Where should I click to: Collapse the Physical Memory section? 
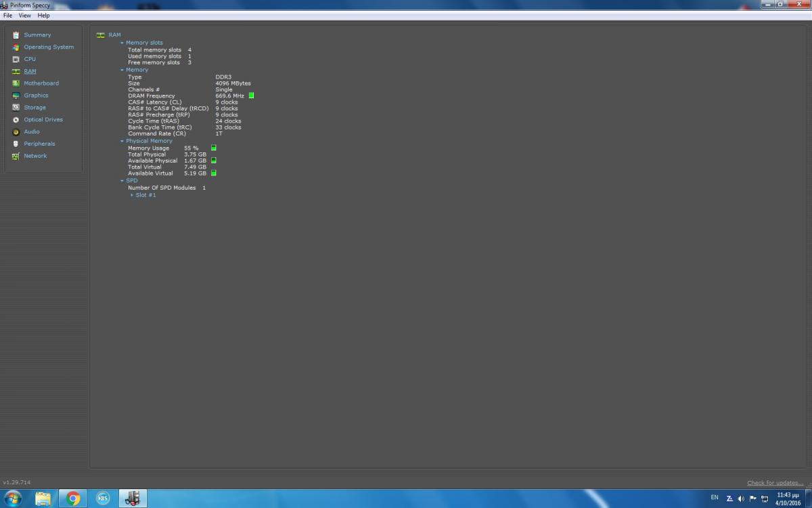click(x=122, y=141)
